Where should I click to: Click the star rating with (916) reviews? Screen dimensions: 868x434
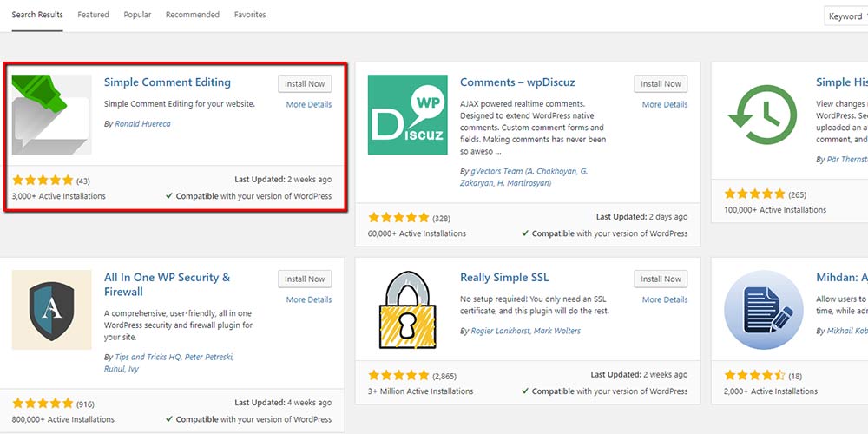coord(43,403)
